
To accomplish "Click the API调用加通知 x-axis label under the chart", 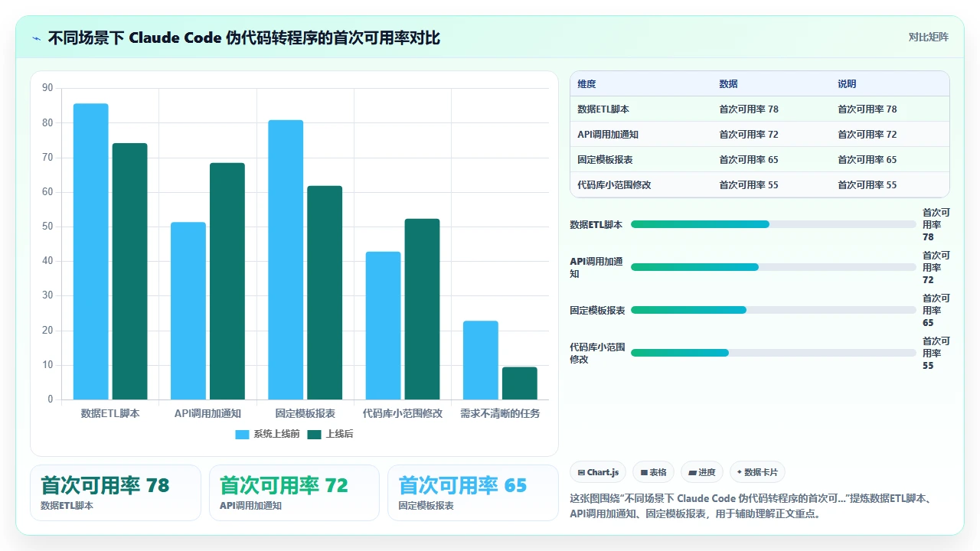I will coord(207,413).
